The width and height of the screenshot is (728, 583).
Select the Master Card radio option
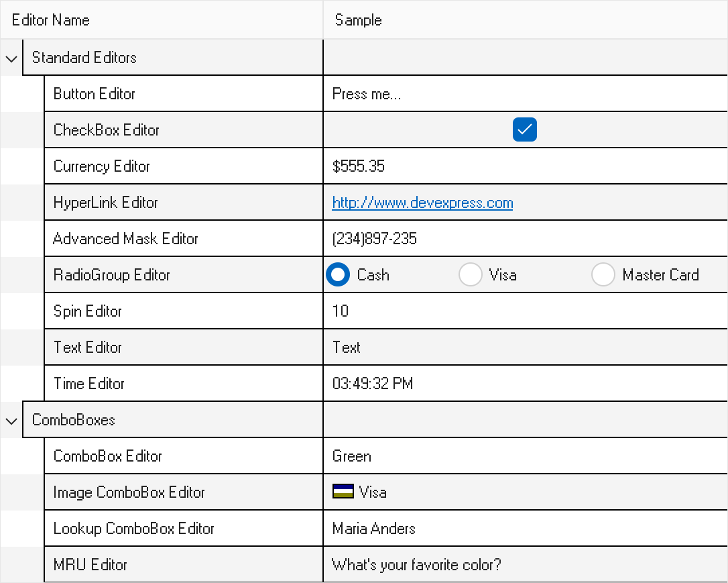click(x=603, y=275)
